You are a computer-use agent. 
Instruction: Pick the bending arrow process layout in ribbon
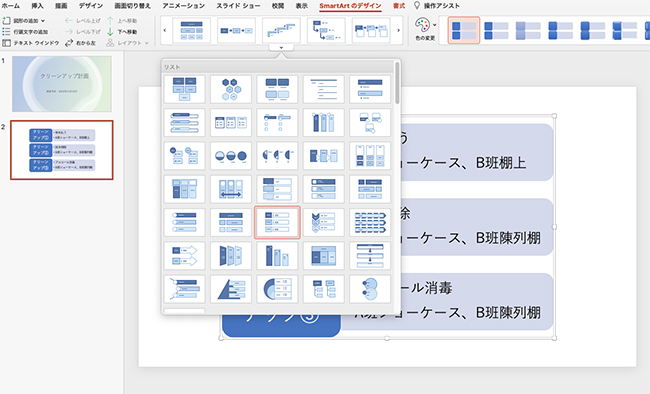(x=326, y=30)
